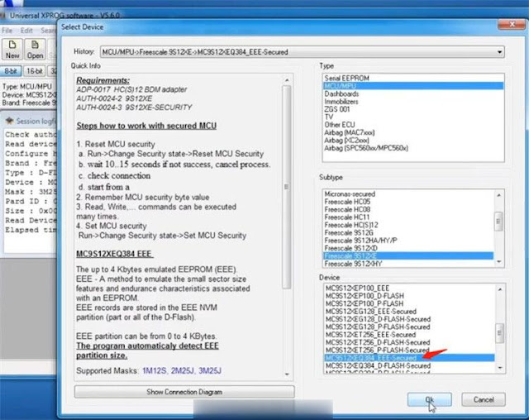
Task: Click Subtype list scroll up arrow
Action: click(499, 195)
